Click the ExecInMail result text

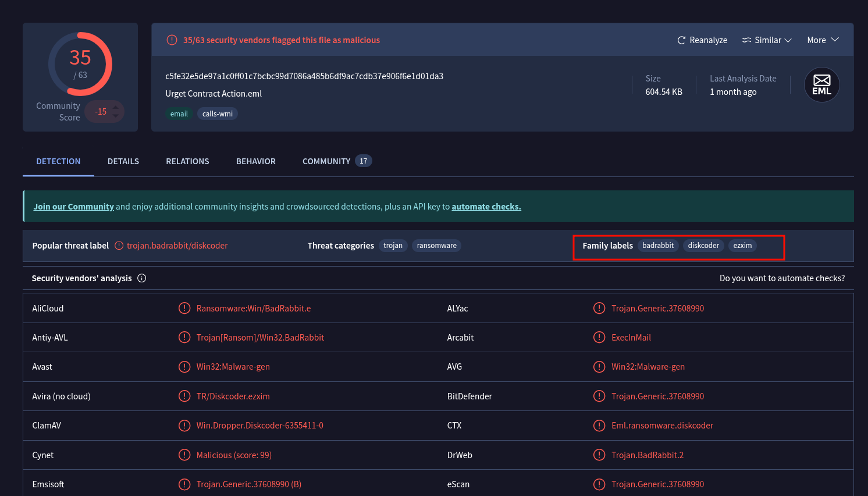pyautogui.click(x=631, y=338)
